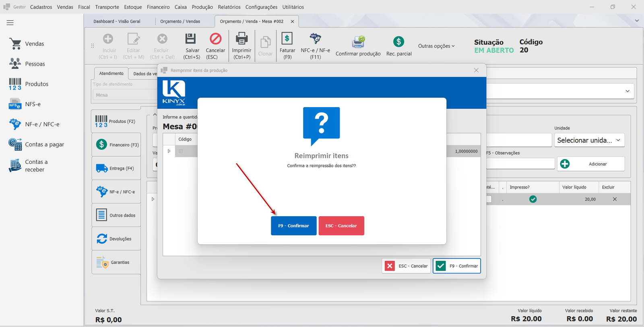Image resolution: width=644 pixels, height=327 pixels.
Task: Open the Relatórios menu
Action: pyautogui.click(x=229, y=7)
